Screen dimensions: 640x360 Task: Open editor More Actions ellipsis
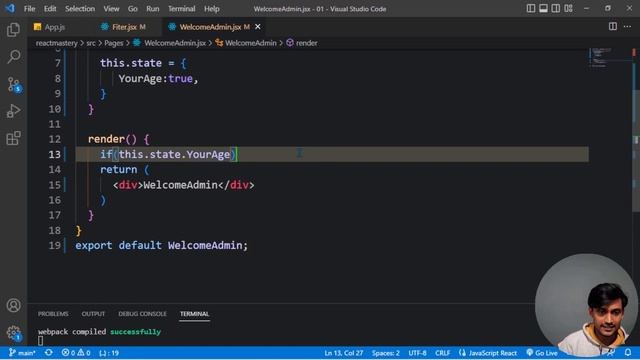(x=627, y=27)
